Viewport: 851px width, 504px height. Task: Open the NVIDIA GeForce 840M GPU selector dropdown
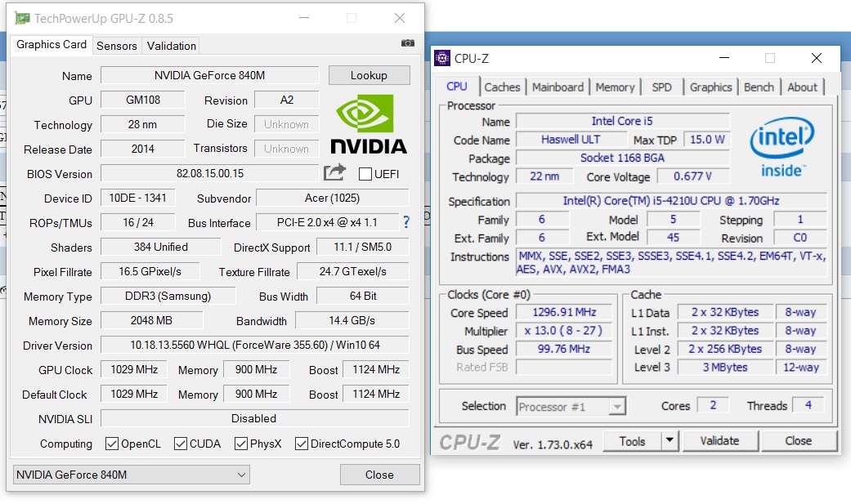tap(132, 475)
